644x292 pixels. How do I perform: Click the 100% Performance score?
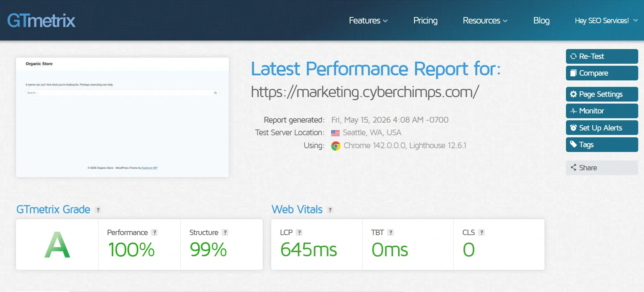click(131, 250)
